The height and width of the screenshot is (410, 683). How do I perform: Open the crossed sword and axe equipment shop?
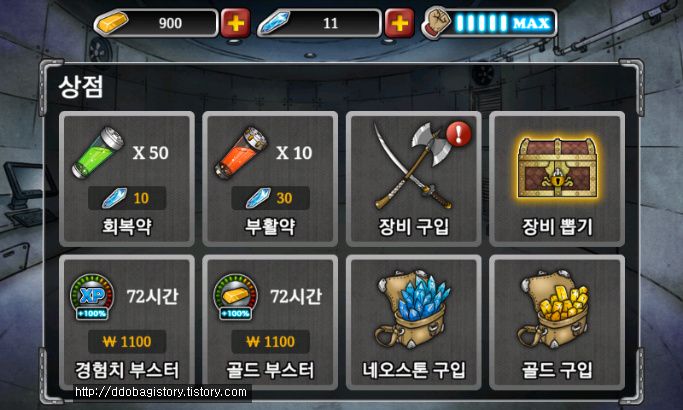pos(414,179)
